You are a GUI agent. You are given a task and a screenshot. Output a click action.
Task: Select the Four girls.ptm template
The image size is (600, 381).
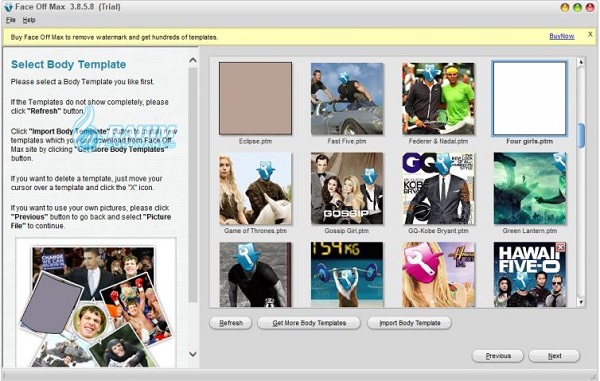pos(530,99)
